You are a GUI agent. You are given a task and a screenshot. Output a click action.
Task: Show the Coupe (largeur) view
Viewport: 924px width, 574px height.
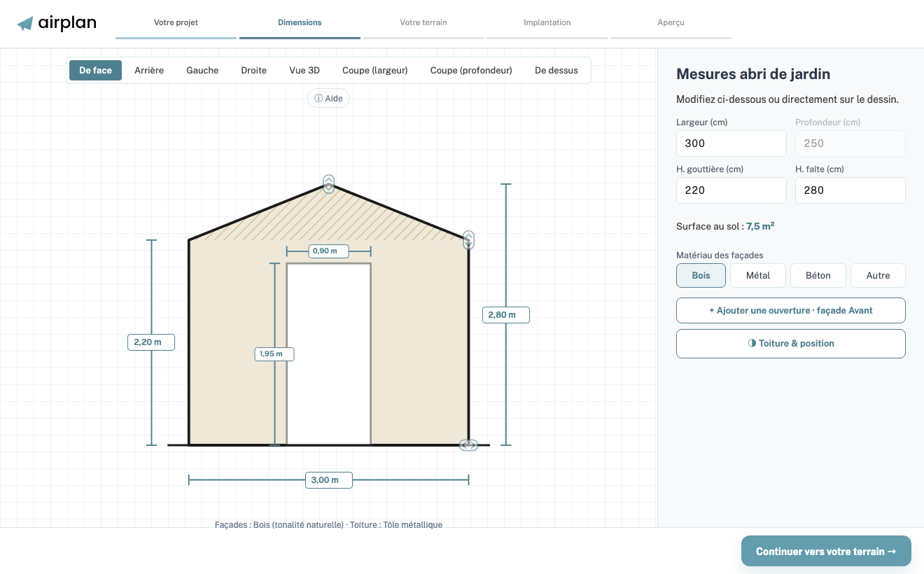pos(375,70)
